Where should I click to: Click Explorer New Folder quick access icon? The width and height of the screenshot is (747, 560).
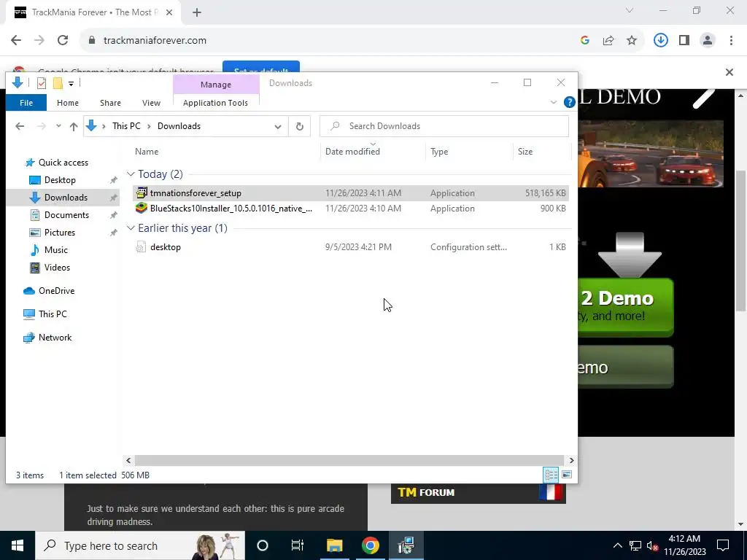(58, 83)
